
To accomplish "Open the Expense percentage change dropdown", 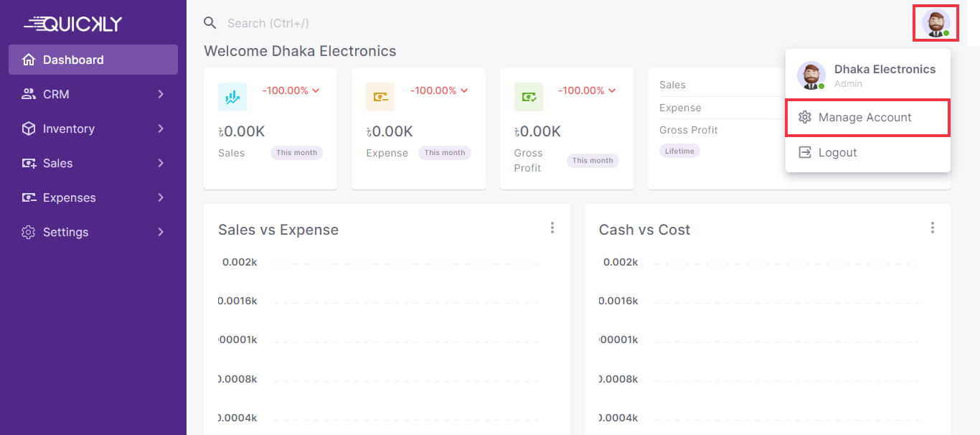I will tap(439, 90).
